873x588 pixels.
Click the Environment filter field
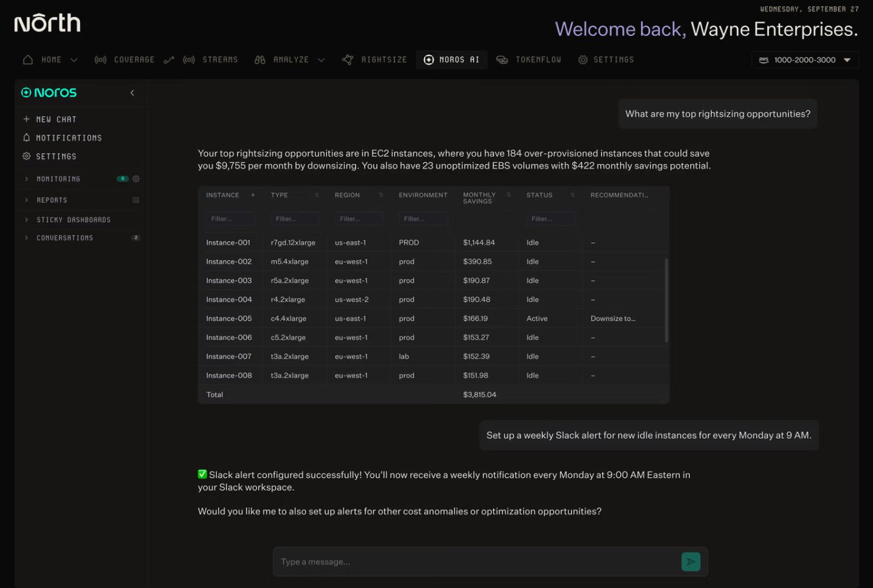pos(423,219)
